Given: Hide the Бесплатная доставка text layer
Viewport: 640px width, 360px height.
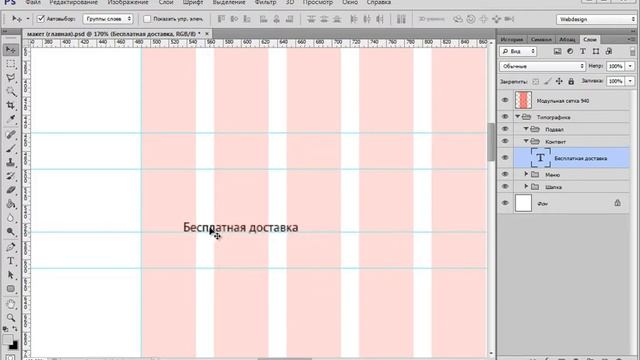Looking at the screenshot, I should tap(505, 158).
